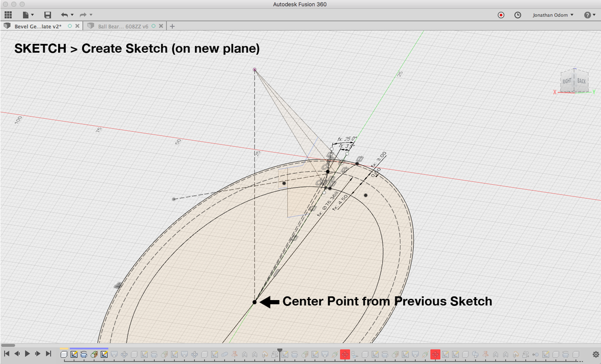Click the red record button icon
The image size is (601, 364).
click(x=501, y=15)
